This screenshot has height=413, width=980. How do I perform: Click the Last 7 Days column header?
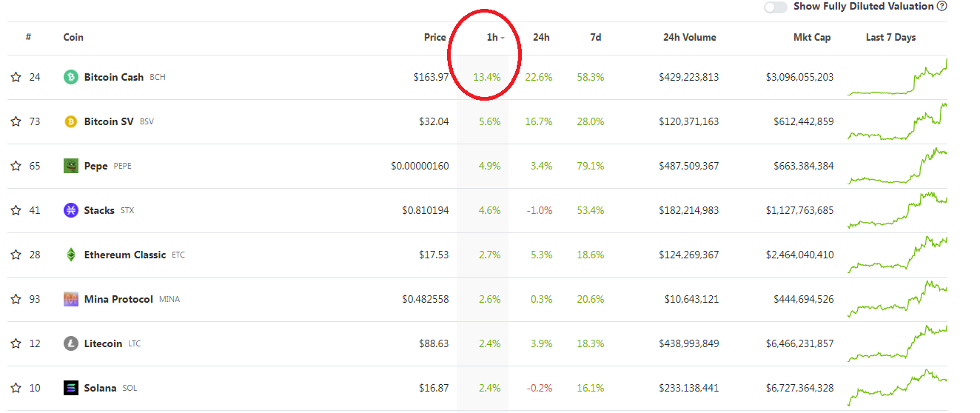891,37
